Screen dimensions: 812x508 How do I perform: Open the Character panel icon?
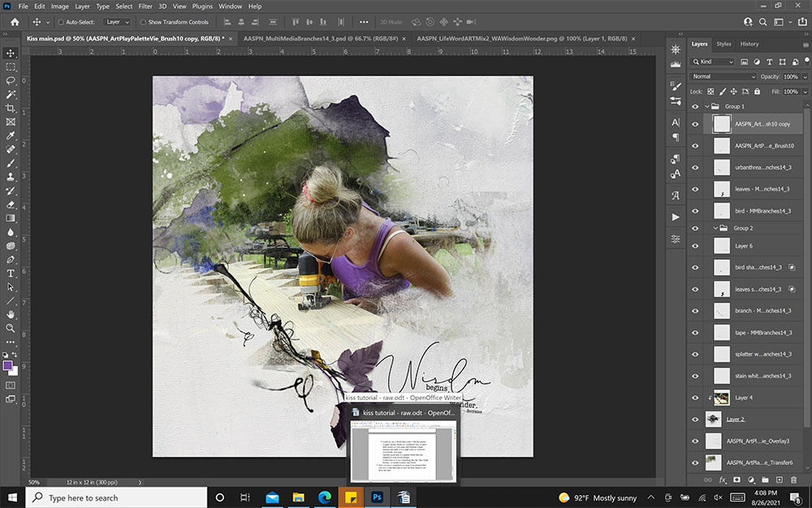point(676,123)
